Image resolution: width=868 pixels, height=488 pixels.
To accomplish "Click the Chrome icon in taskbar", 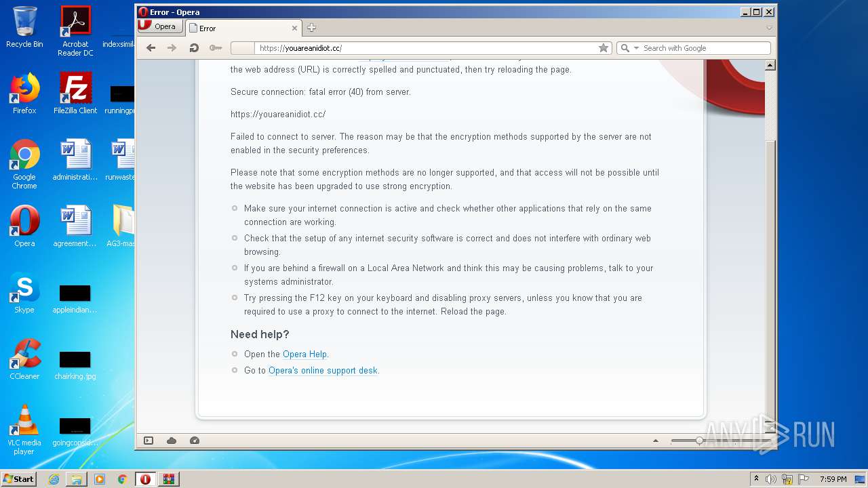I will click(x=122, y=479).
